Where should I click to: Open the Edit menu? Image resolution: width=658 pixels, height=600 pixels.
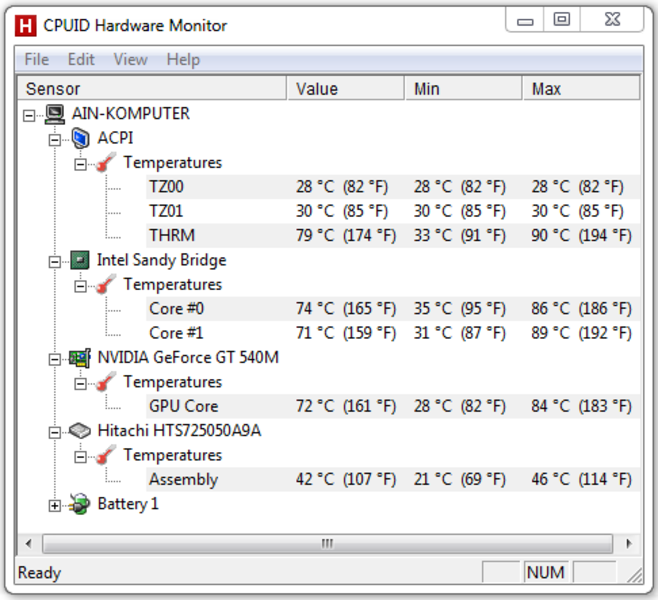81,60
